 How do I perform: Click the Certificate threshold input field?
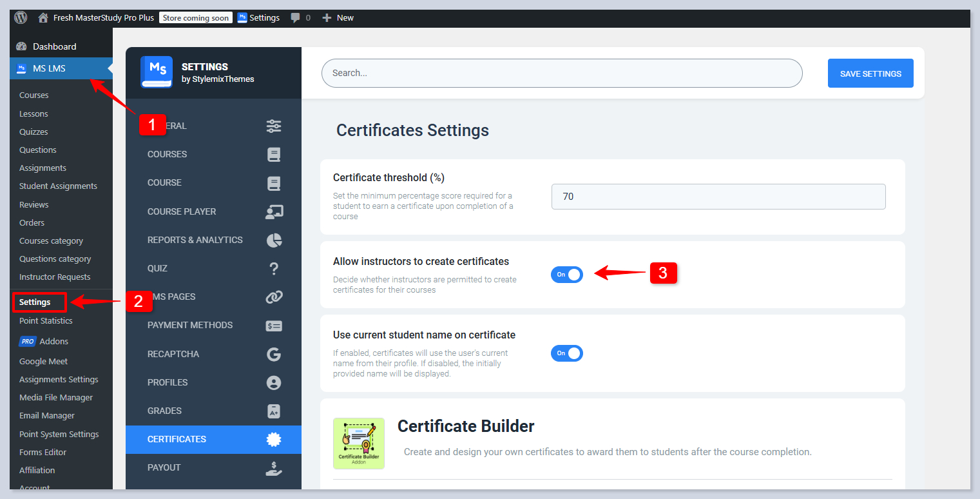[718, 197]
